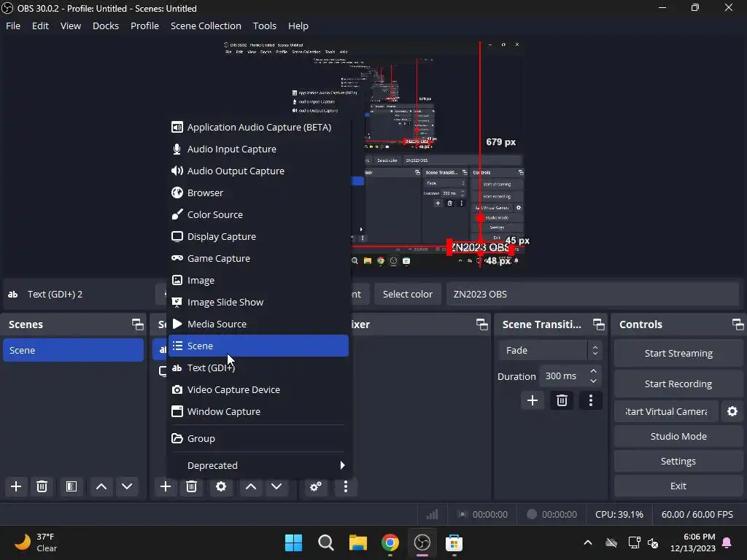Increase transition duration with up arrow
Screen dimensions: 747x560
click(x=593, y=371)
